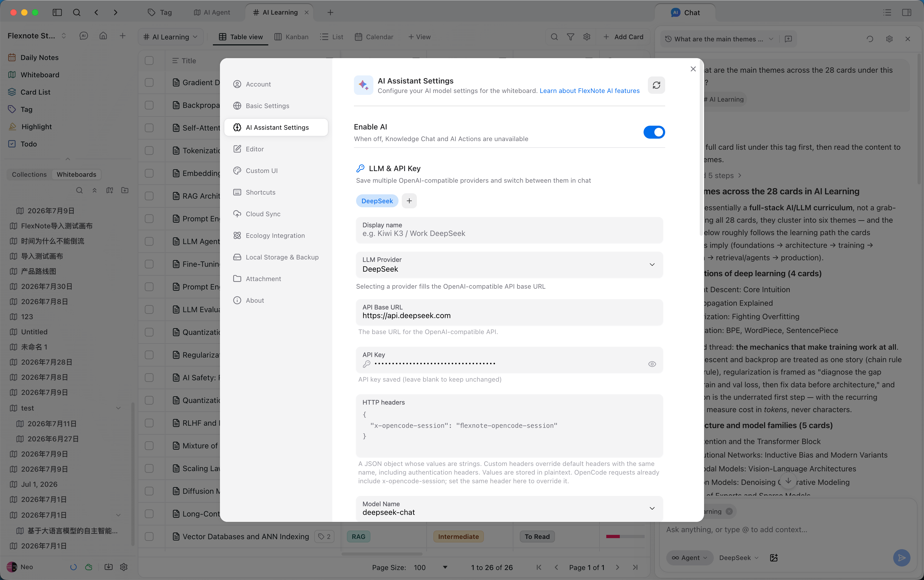Viewport: 924px width, 580px height.
Task: Open Learn about FlexNote AI features link
Action: point(589,91)
